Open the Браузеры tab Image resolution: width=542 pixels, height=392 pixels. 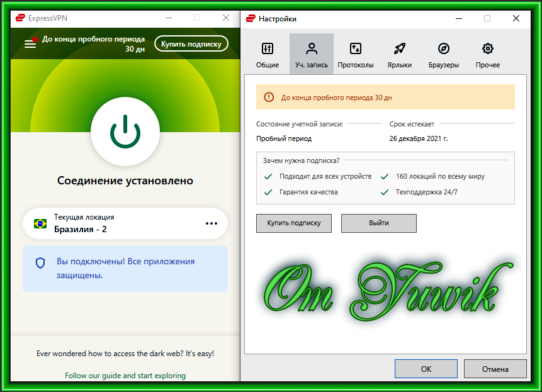(x=444, y=54)
